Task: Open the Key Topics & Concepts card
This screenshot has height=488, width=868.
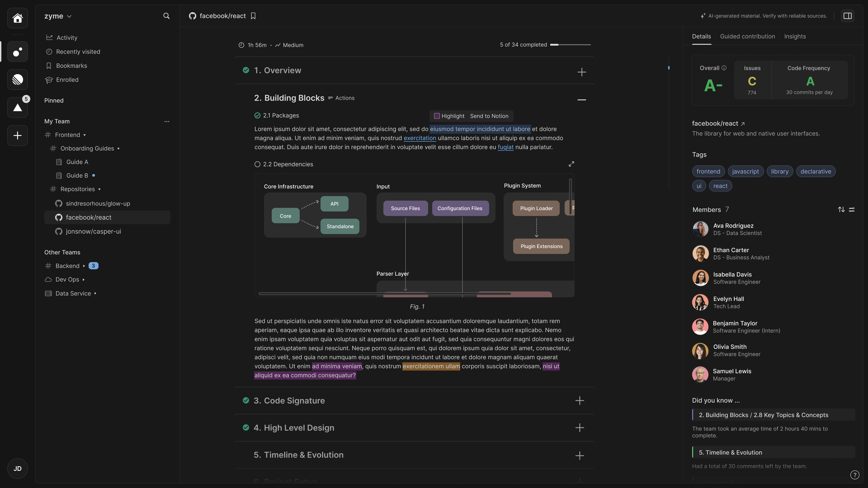Action: click(x=773, y=415)
